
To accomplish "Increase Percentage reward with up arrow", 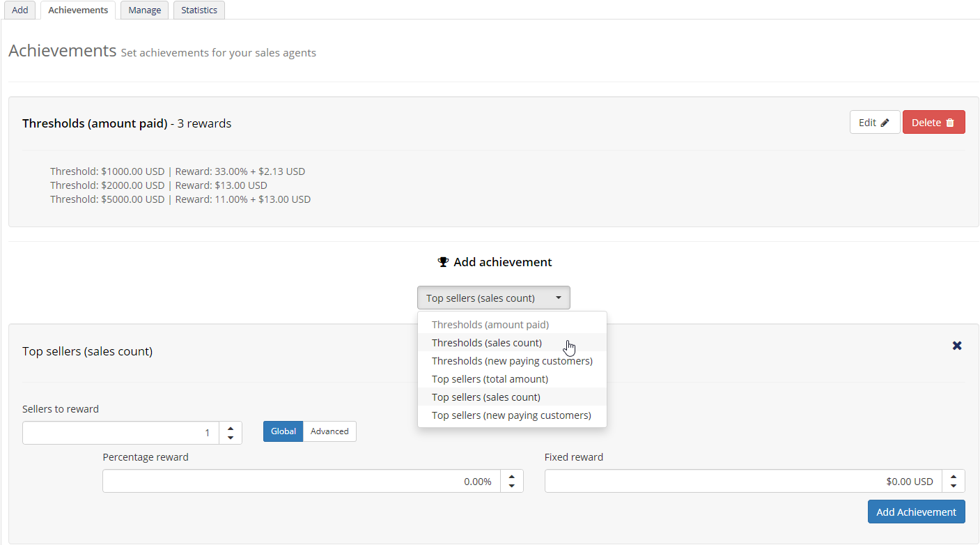I will pos(512,475).
